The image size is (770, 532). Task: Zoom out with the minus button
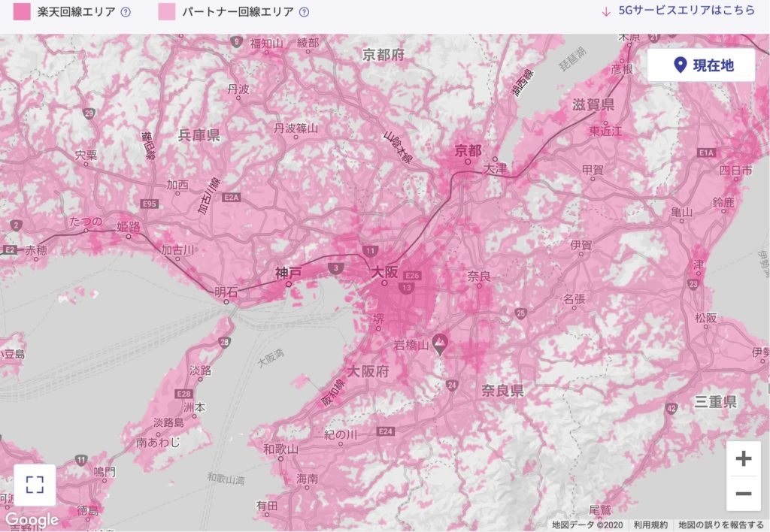tap(744, 494)
